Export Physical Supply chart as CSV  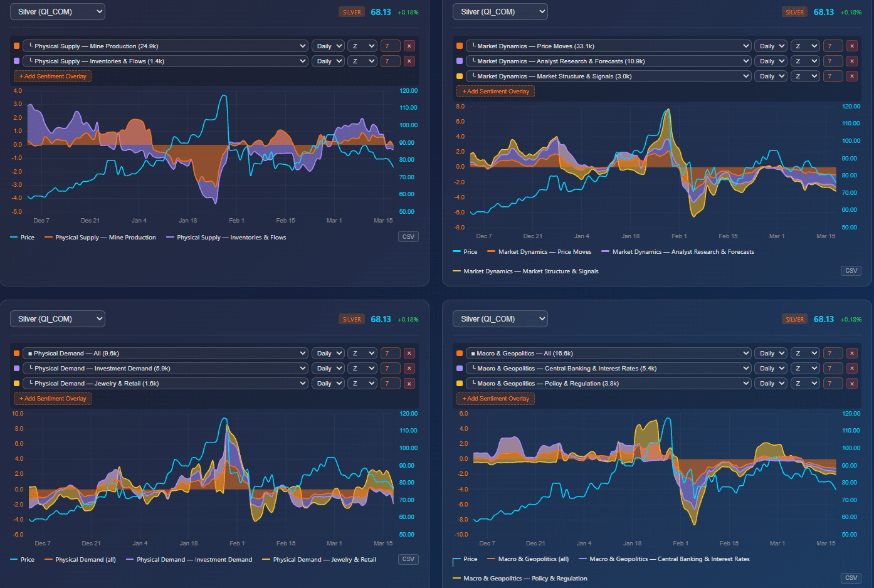pos(408,237)
